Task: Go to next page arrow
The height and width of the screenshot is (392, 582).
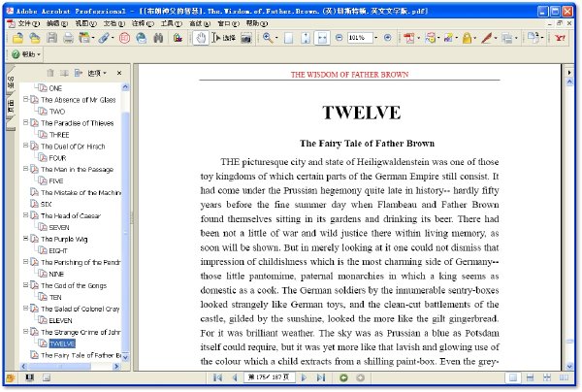Action: (304, 377)
